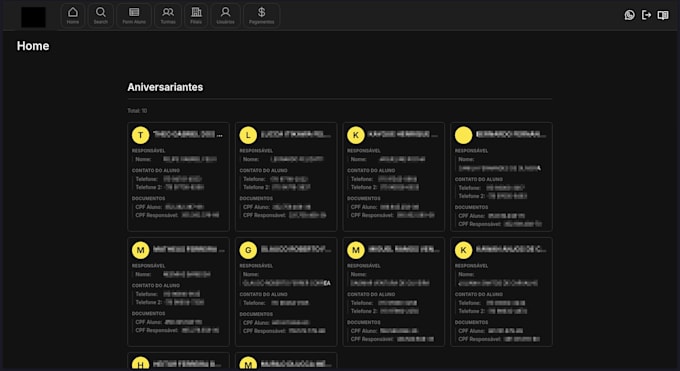This screenshot has height=371, width=680.
Task: Open the Filiais section
Action: pyautogui.click(x=196, y=16)
